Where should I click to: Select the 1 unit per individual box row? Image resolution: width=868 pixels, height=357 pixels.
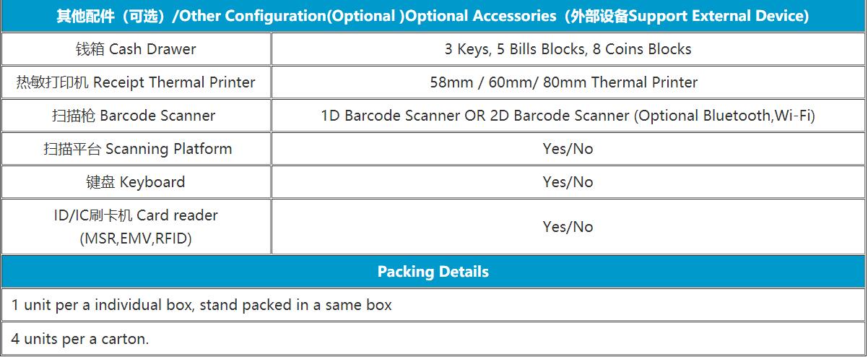[433, 305]
